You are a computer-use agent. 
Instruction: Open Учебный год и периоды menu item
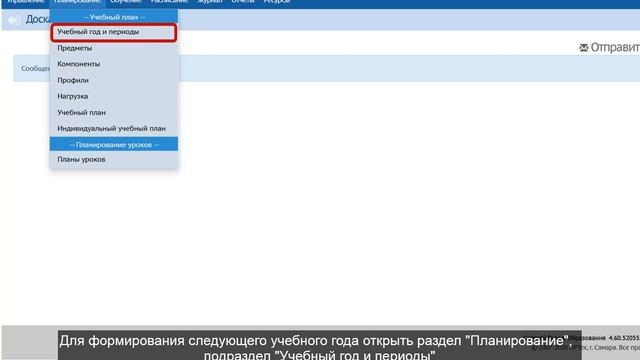[x=114, y=32]
